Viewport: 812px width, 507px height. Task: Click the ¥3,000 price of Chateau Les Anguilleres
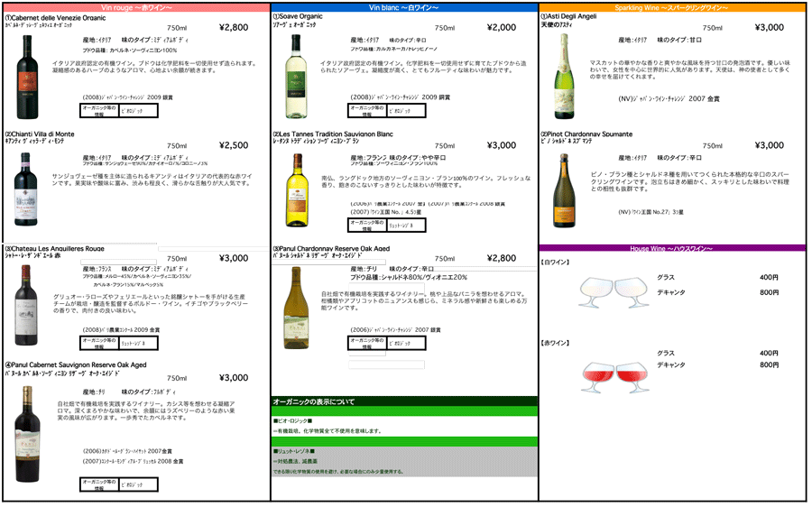pos(234,258)
